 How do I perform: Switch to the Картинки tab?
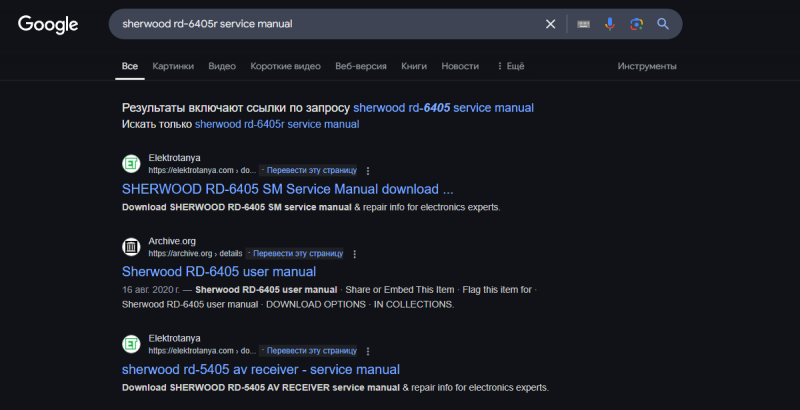[x=173, y=66]
